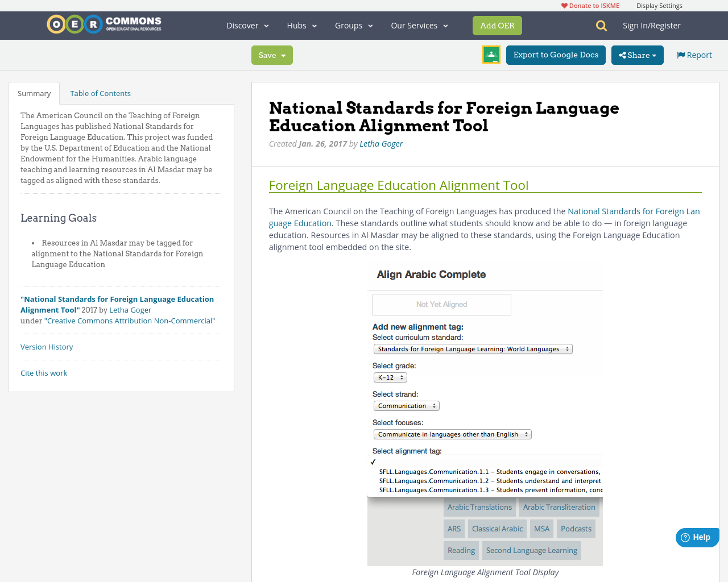The image size is (728, 582).
Task: Open the Version History link
Action: (47, 346)
